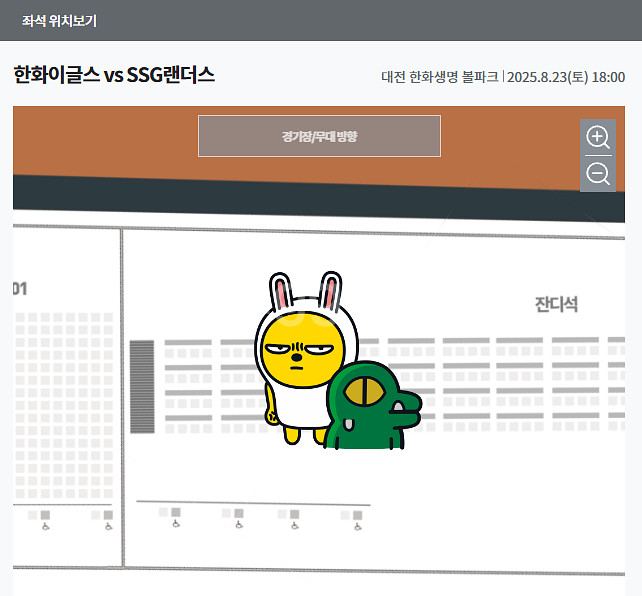Zoom in on the seat map
Screen dimensions: 642x596
click(598, 137)
